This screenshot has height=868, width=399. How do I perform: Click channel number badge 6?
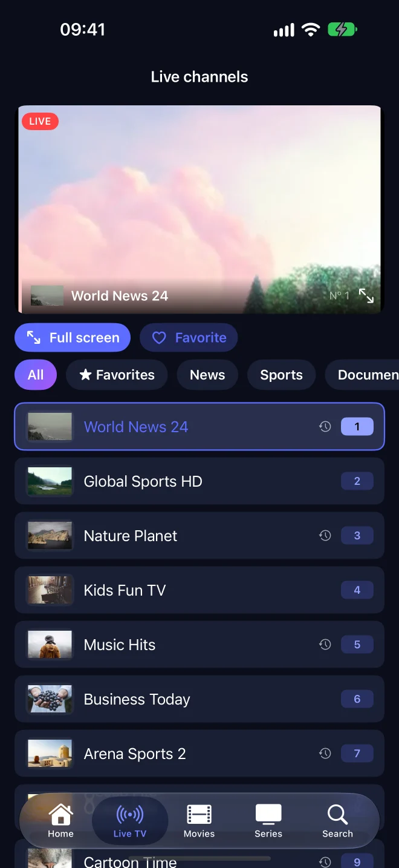357,699
